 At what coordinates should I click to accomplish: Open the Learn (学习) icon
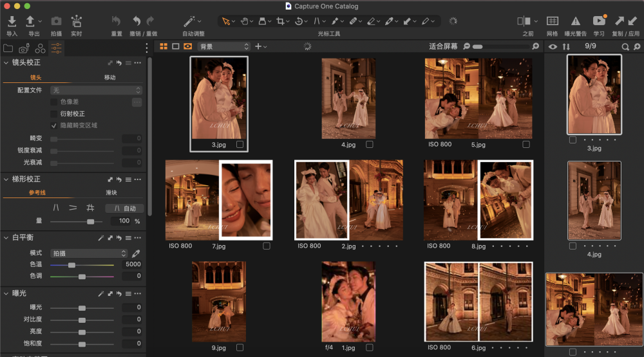(599, 22)
